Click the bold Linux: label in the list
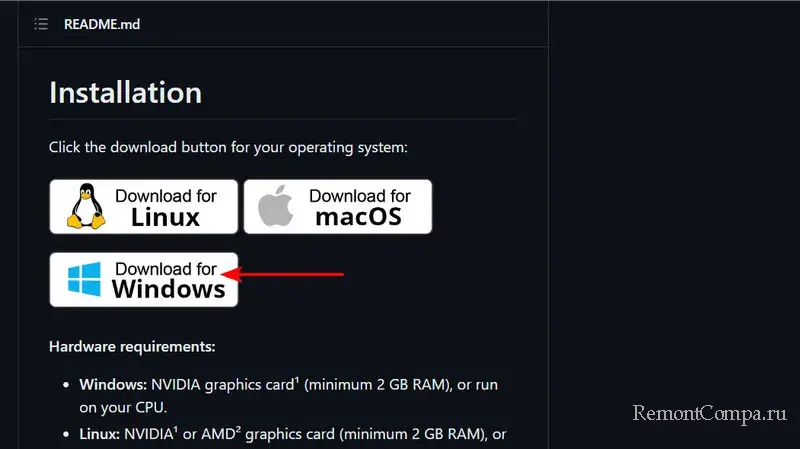800x449 pixels. pos(99,435)
